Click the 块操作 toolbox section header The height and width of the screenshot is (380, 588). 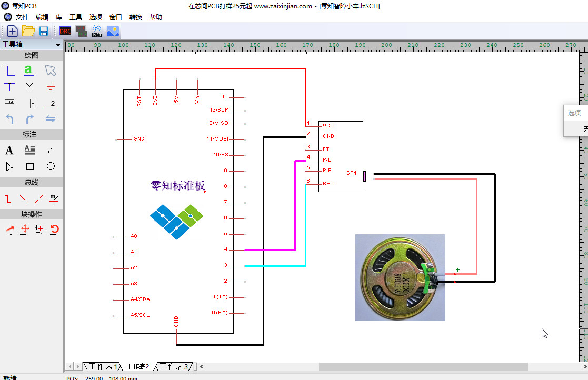point(32,214)
